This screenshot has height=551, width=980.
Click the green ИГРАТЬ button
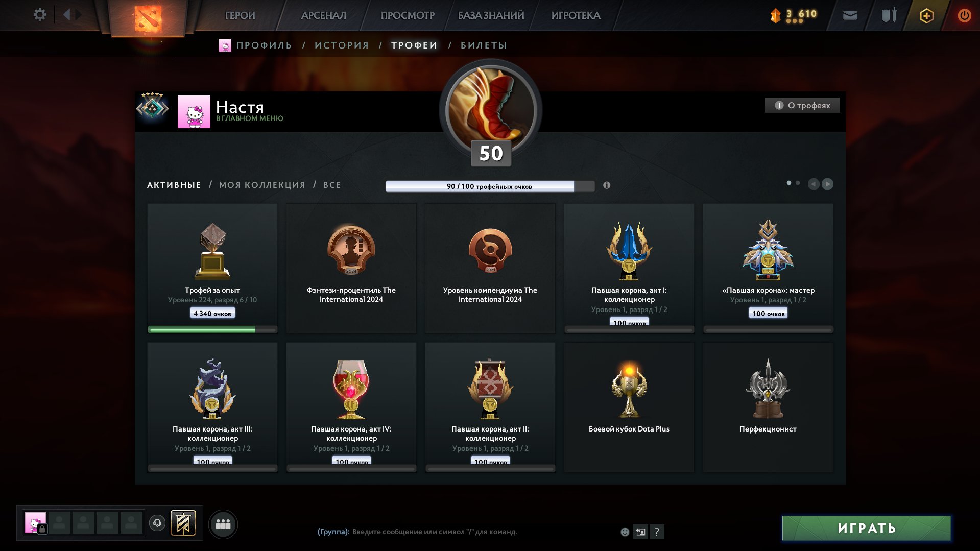[x=867, y=528]
